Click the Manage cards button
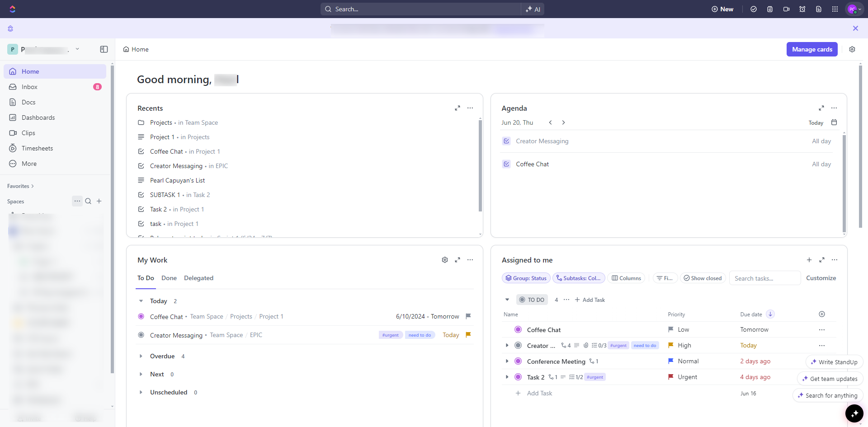This screenshot has height=427, width=868. 812,49
